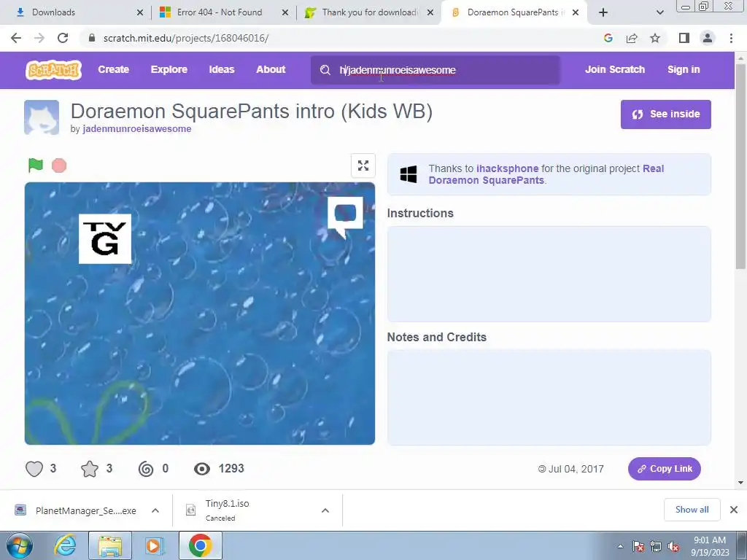The height and width of the screenshot is (560, 747).
Task: Open a new browser tab
Action: pos(603,12)
